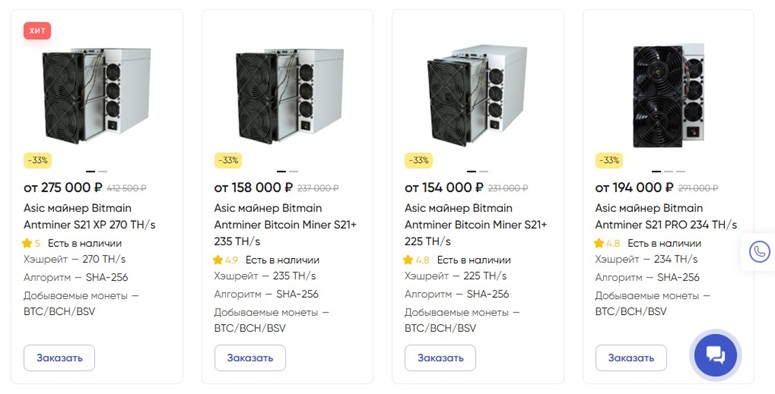
Task: Click star rating 4.8 of S21 PRO
Action: pos(607,243)
